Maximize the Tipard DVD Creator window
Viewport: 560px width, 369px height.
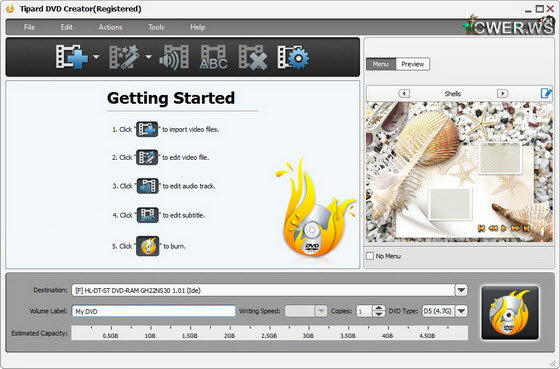539,9
